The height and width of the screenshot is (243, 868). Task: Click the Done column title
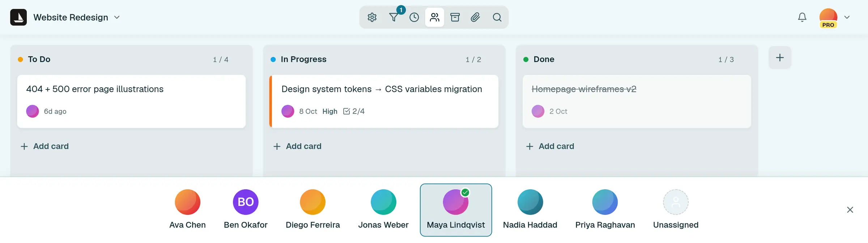point(544,59)
